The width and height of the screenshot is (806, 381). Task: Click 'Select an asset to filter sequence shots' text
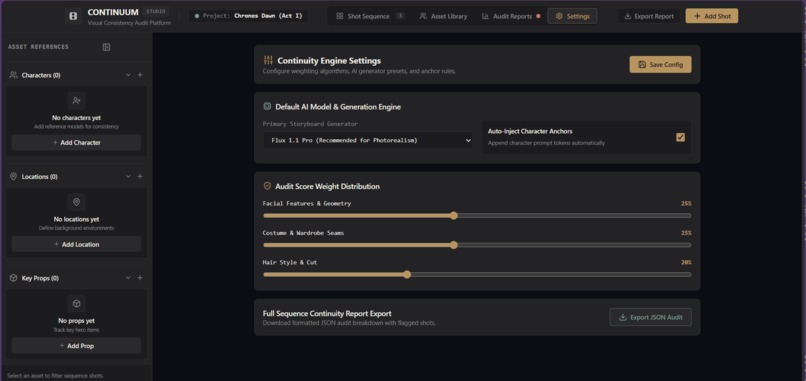click(56, 376)
